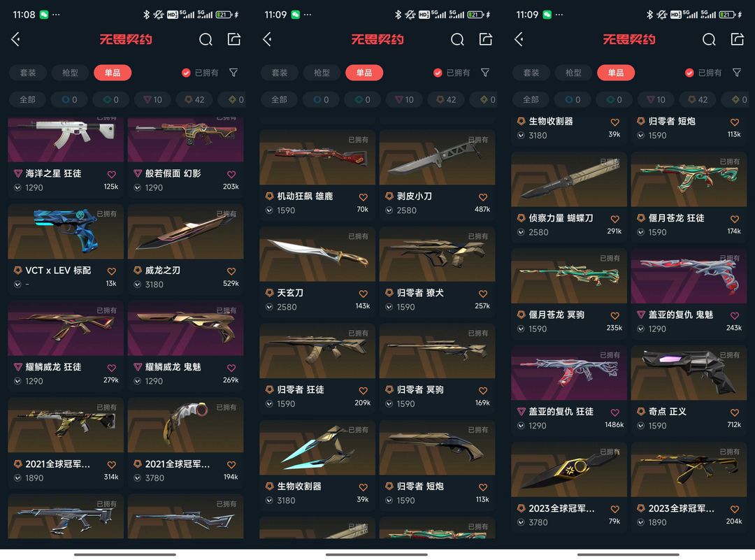This screenshot has width=755, height=560.
Task: Open the filter funnel in right phone screen
Action: pos(737,73)
